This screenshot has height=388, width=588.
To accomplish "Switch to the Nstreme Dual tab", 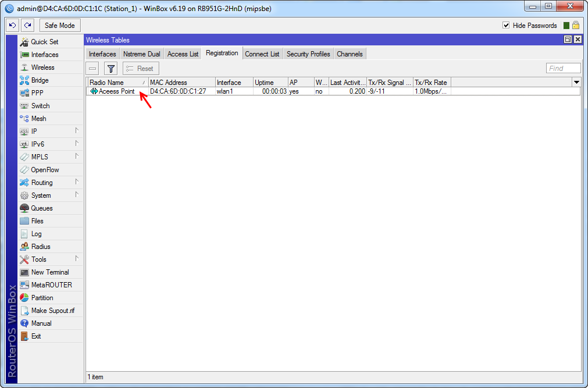I will 142,54.
